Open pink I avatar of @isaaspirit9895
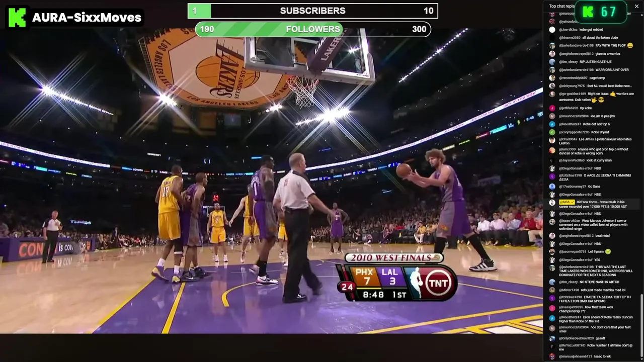644x362 pixels. coord(552,308)
